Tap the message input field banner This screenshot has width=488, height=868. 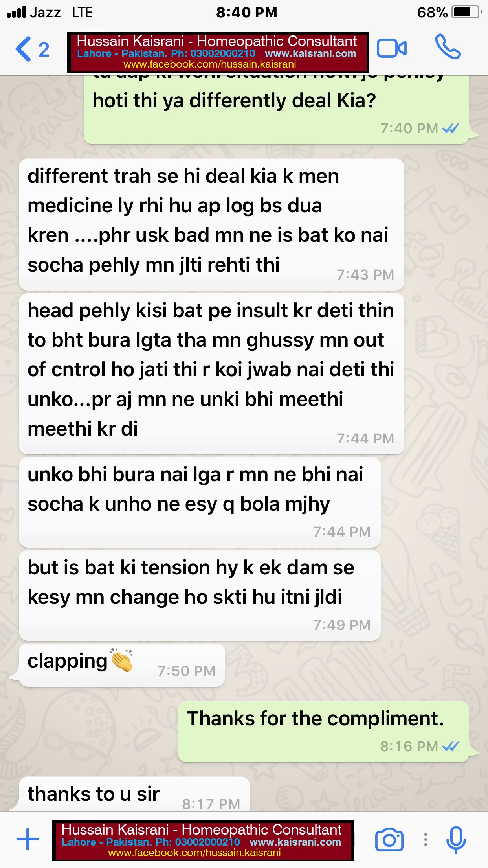pos(203,840)
